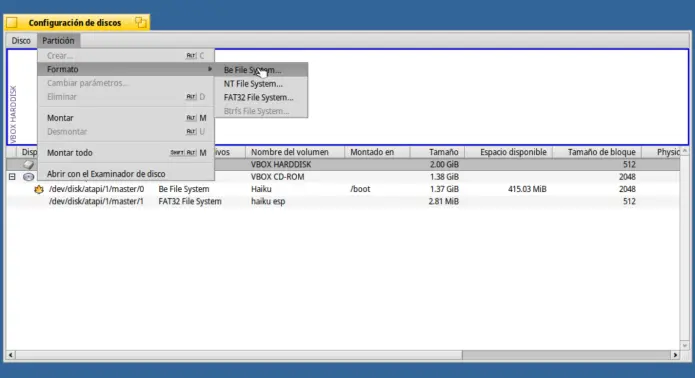The image size is (695, 378).
Task: Click the vertical scrollbar down arrow
Action: (685, 346)
